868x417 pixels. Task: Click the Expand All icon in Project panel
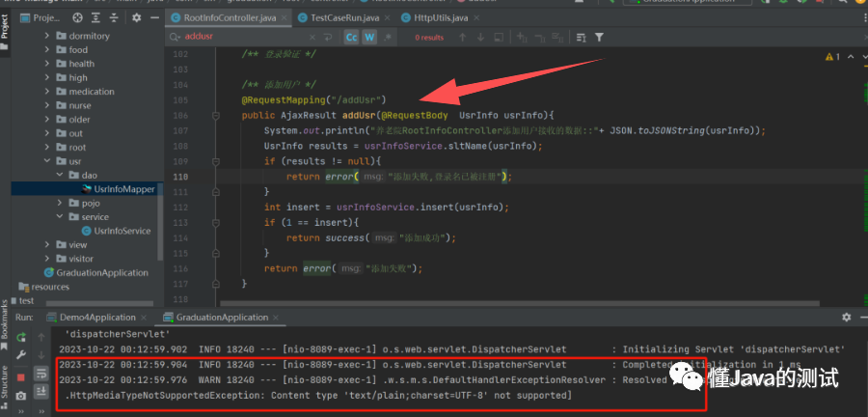pos(96,18)
